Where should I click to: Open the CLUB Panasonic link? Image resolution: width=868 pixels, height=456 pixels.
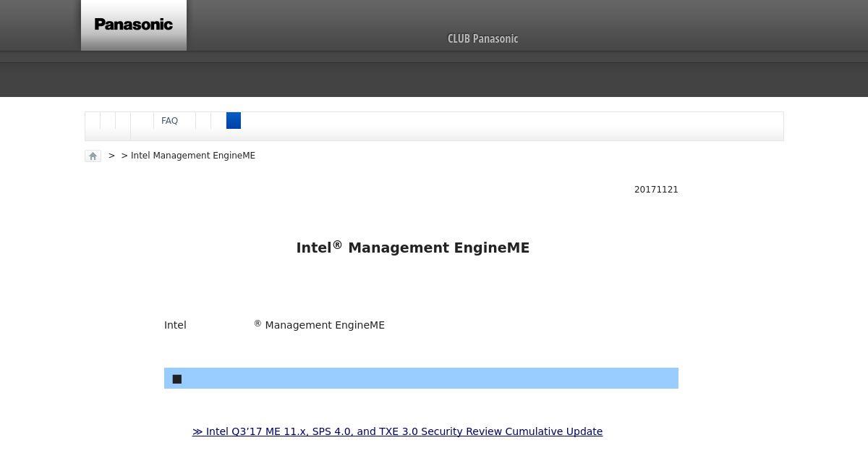point(482,39)
